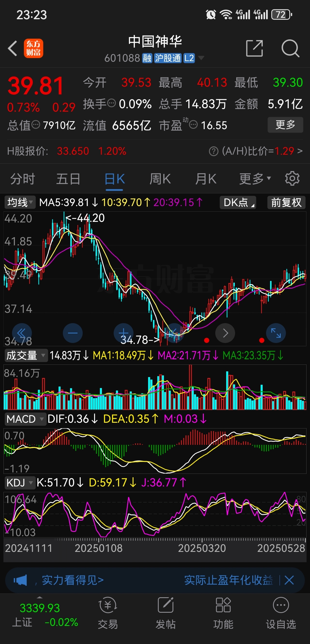The height and width of the screenshot is (644, 310).
Task: Switch to 五日 tab
Action: pos(68,179)
